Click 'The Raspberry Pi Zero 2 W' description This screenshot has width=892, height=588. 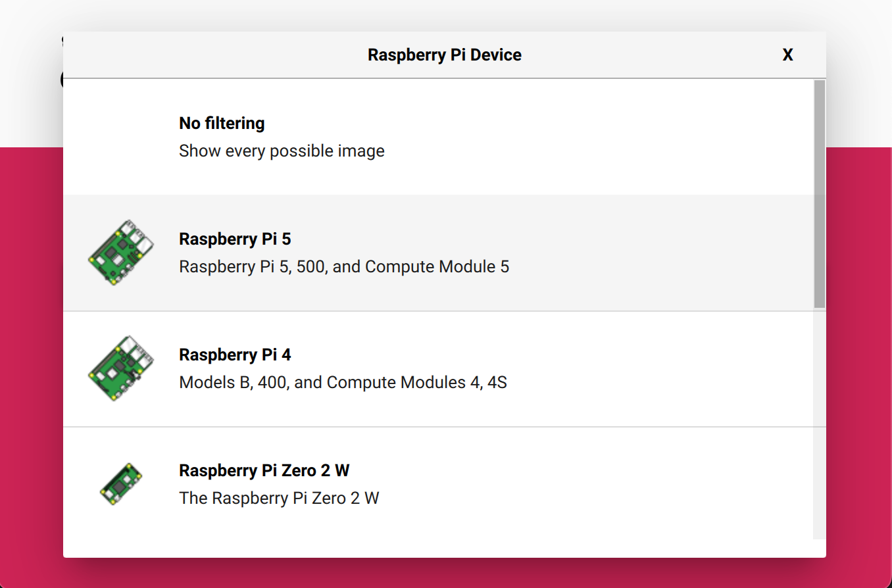279,499
